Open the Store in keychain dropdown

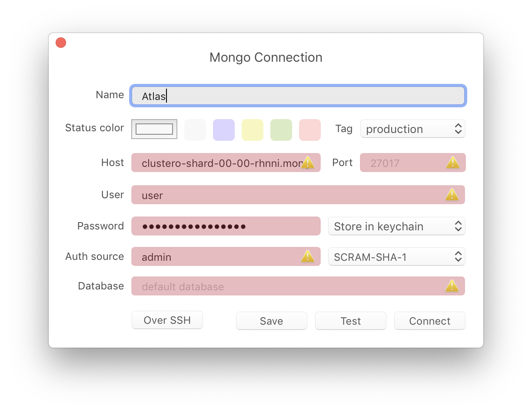tap(396, 226)
